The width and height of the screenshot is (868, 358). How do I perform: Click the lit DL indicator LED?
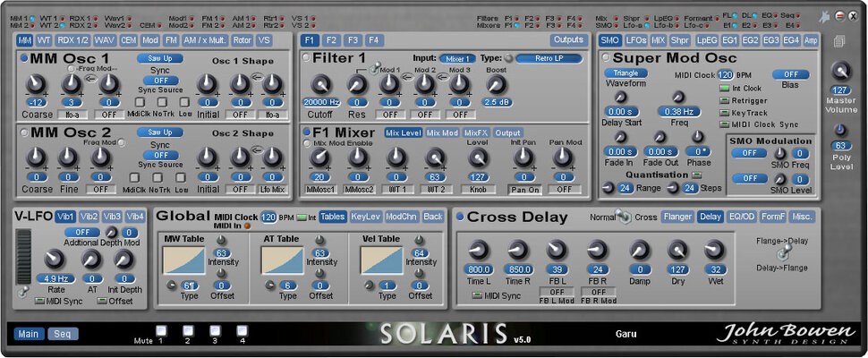[x=754, y=16]
